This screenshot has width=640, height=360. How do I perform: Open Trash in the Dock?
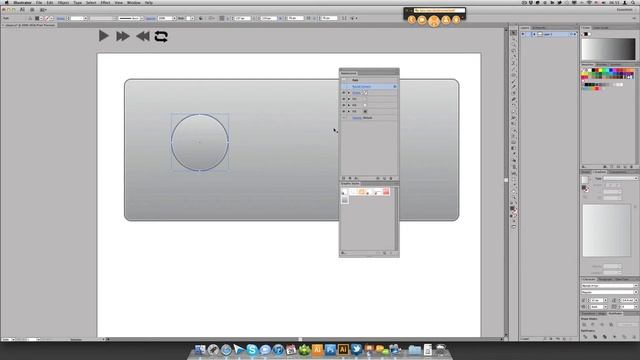pos(441,350)
